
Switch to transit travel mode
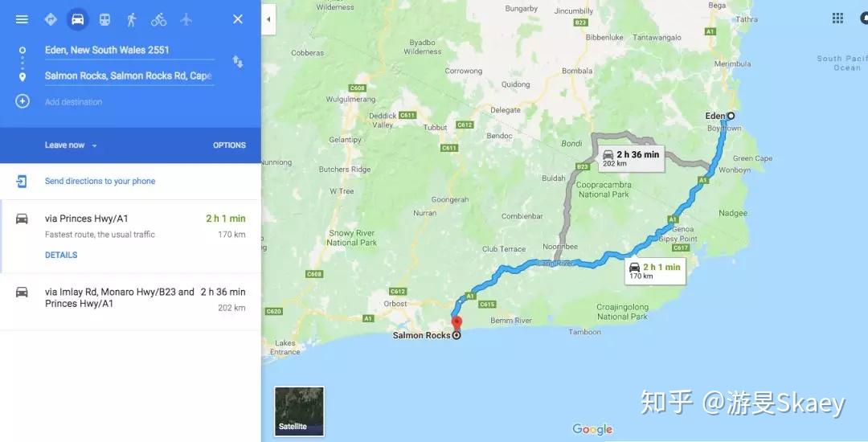coord(104,19)
